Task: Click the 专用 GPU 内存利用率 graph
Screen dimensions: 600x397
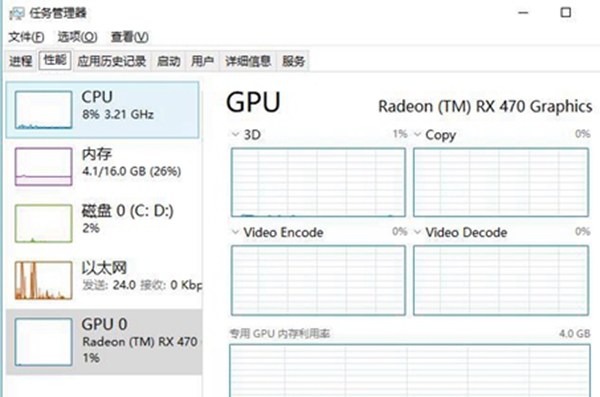Action: point(410,370)
